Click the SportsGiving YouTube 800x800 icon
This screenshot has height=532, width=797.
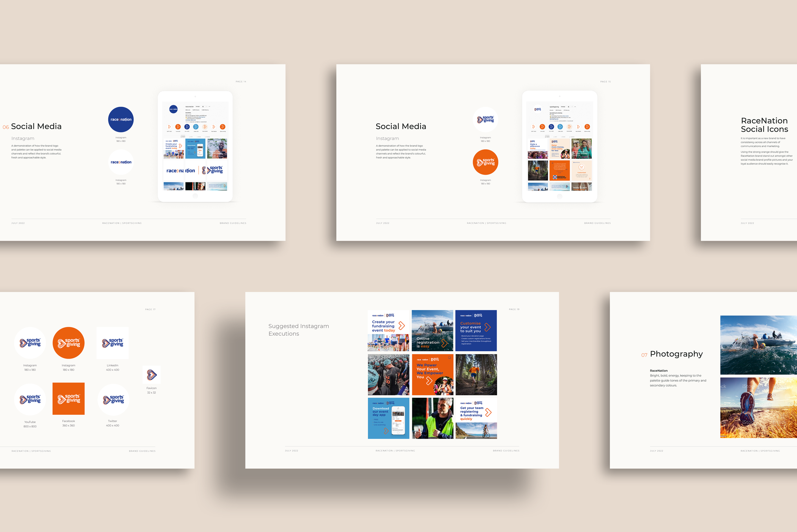tap(30, 399)
